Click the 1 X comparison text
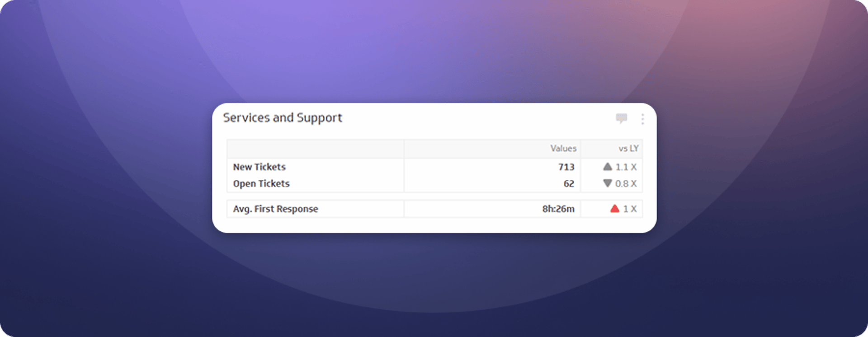The height and width of the screenshot is (337, 868). pos(630,209)
